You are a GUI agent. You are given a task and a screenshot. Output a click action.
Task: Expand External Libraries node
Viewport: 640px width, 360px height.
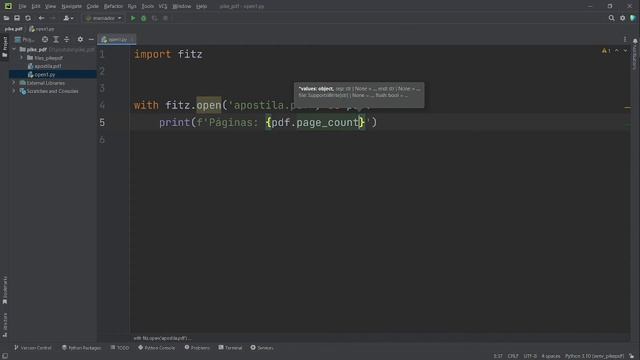click(x=14, y=83)
